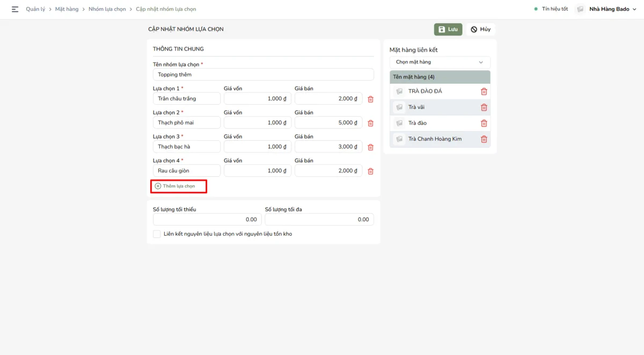Viewport: 644px width, 355px height.
Task: Edit the Thạch phô mai name field
Action: pyautogui.click(x=187, y=123)
